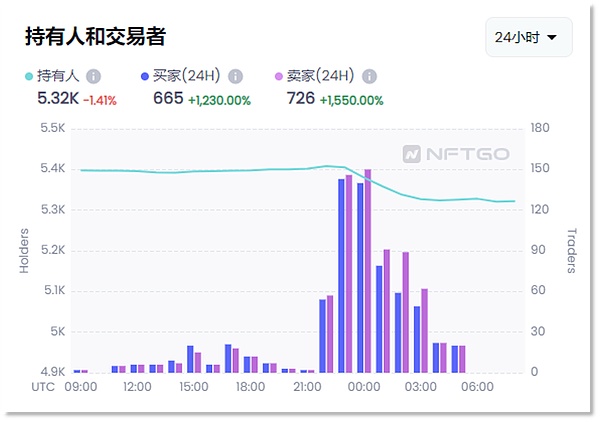Click the blue 买家 legend dot
Viewport: 600px width, 422px height.
click(x=145, y=76)
